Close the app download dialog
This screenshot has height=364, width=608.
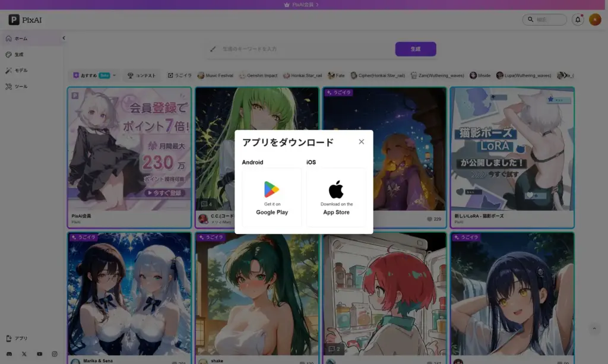[x=362, y=142]
